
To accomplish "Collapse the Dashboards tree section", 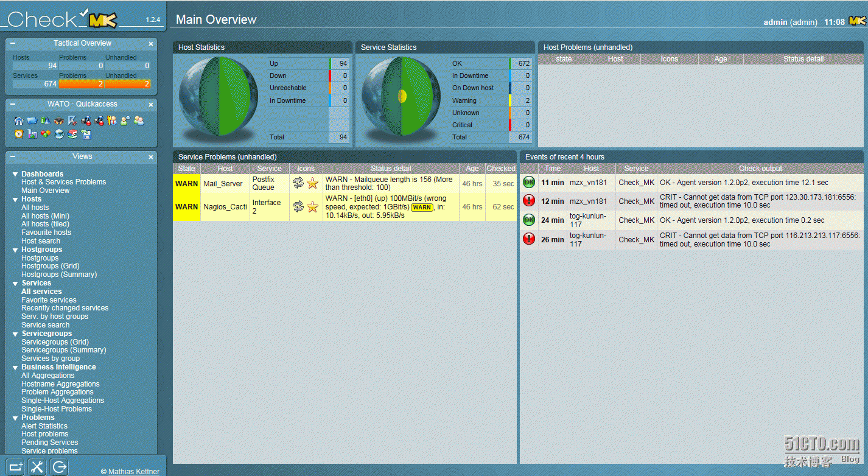I will [x=15, y=174].
